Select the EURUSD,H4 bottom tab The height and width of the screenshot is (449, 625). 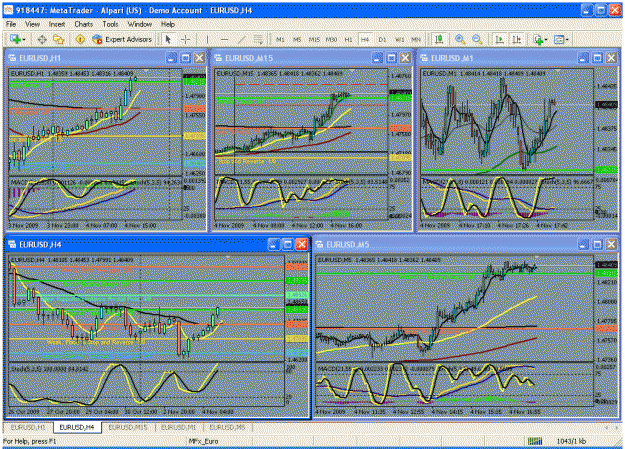[x=77, y=427]
